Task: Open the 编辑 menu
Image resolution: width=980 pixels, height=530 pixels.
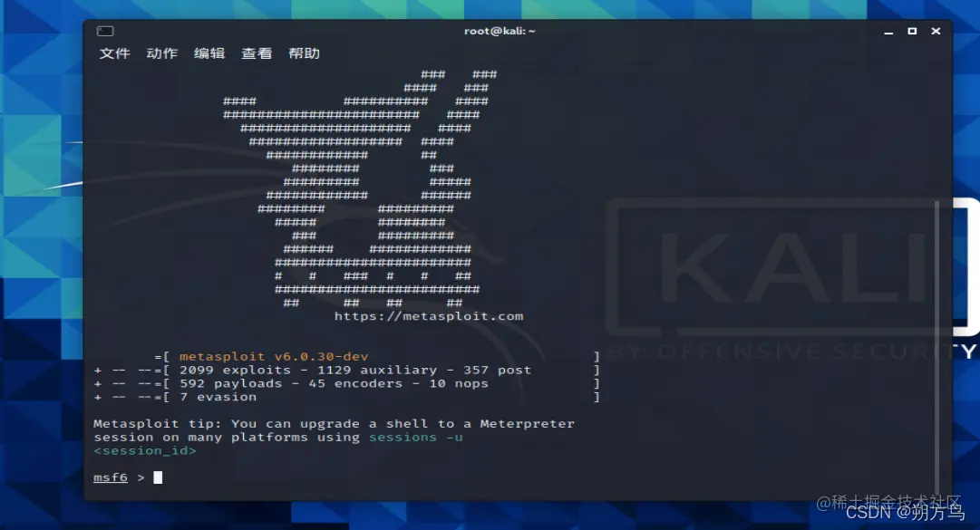Action: [x=209, y=53]
